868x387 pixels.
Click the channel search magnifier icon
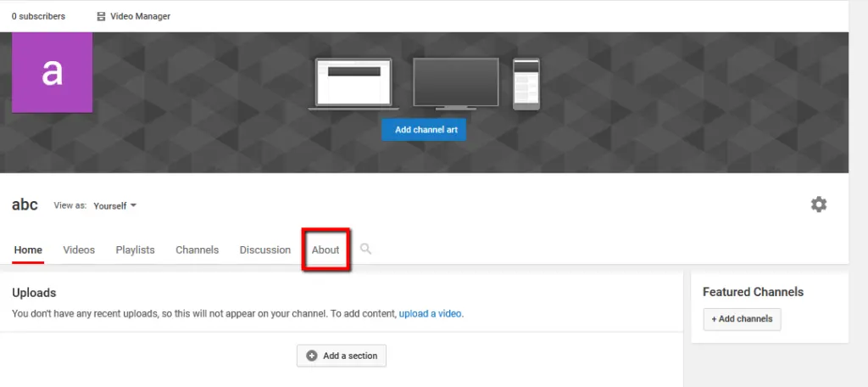click(365, 249)
